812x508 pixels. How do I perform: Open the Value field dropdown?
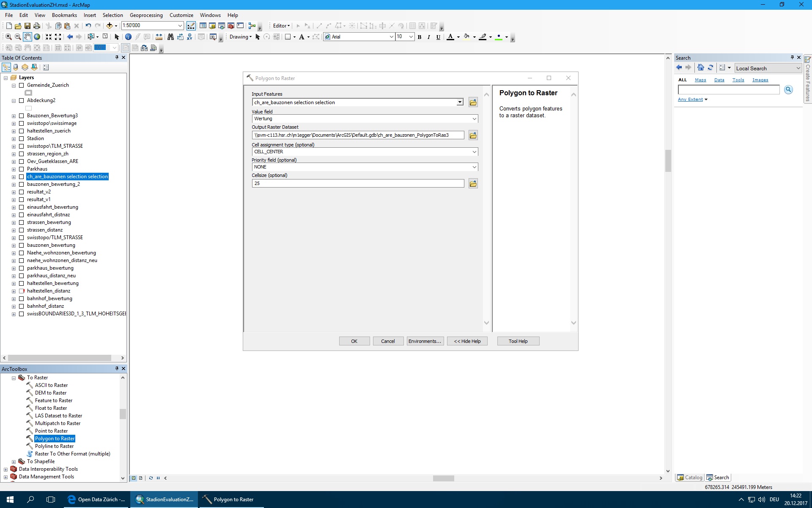tap(474, 119)
